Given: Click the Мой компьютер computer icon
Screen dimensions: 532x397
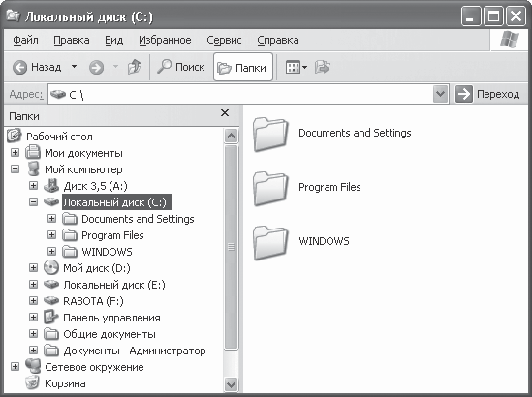Looking at the screenshot, I should (x=33, y=168).
